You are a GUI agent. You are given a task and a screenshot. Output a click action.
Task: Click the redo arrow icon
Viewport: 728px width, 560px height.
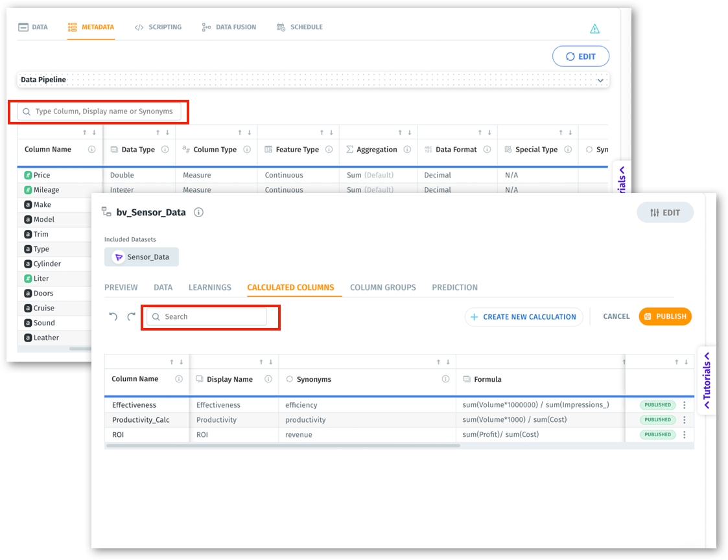coord(132,317)
